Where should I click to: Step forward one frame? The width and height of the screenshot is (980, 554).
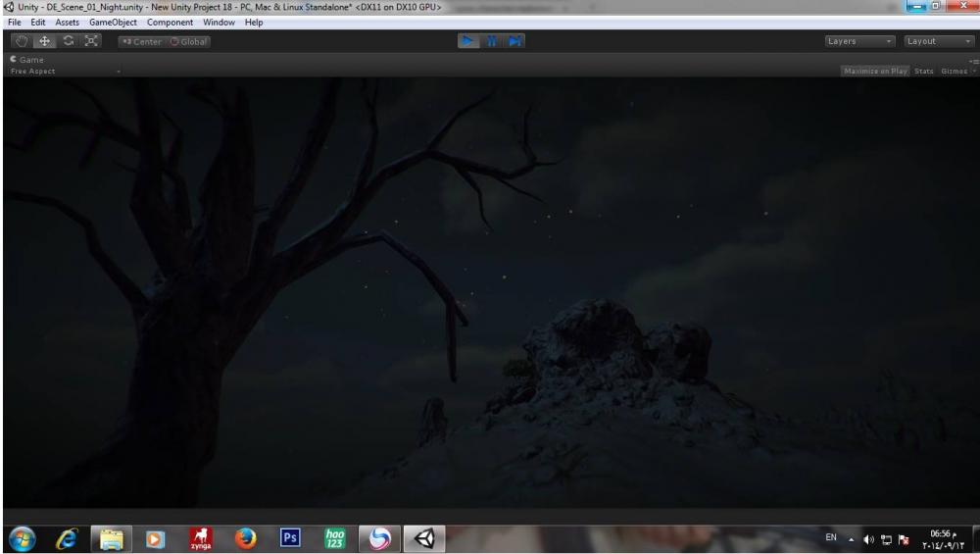pyautogui.click(x=514, y=41)
